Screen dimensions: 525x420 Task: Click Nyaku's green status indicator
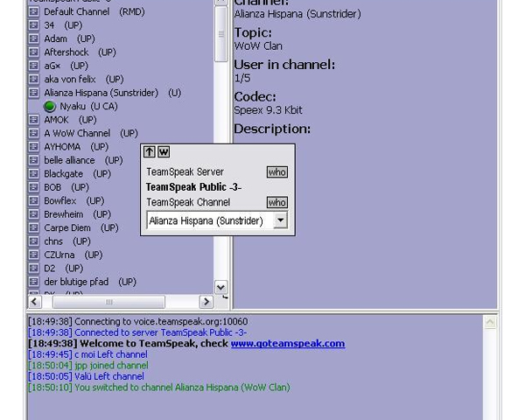pos(50,107)
